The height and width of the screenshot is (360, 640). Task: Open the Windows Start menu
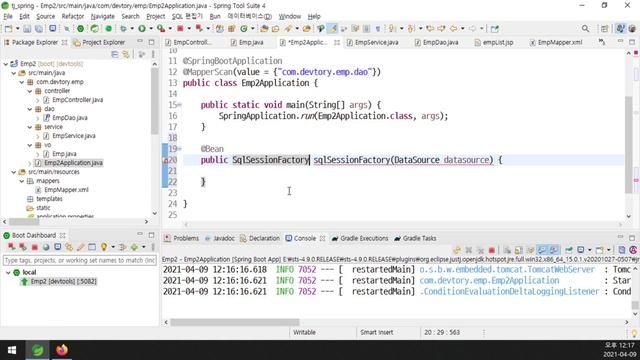pyautogui.click(x=12, y=350)
